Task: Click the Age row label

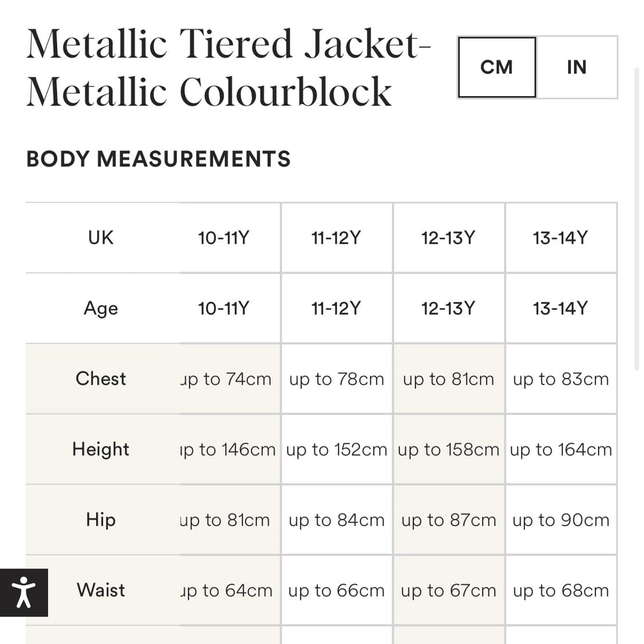Action: 101,308
